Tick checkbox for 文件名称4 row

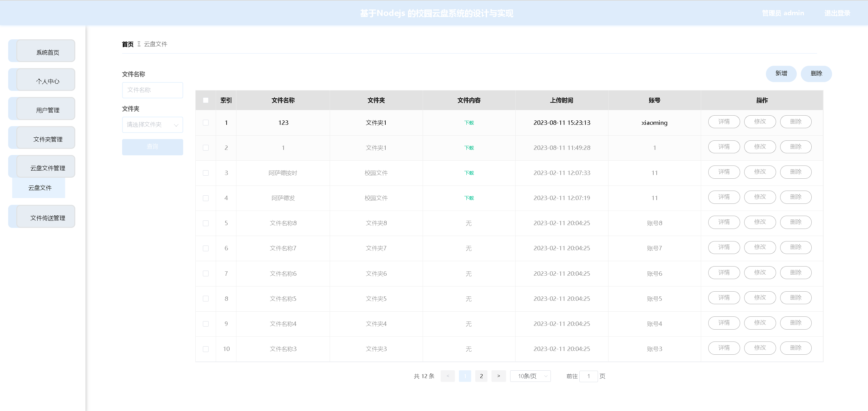[x=206, y=324]
